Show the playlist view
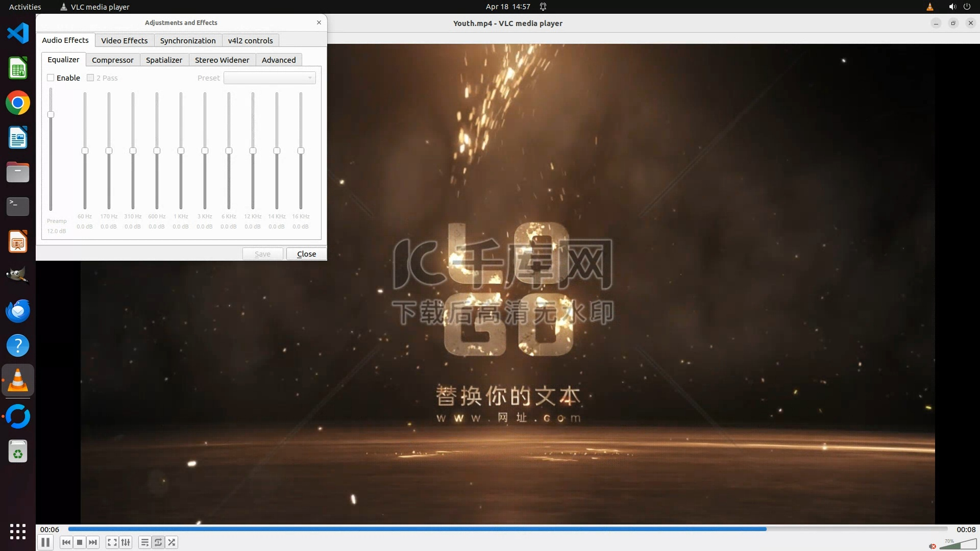 click(145, 542)
